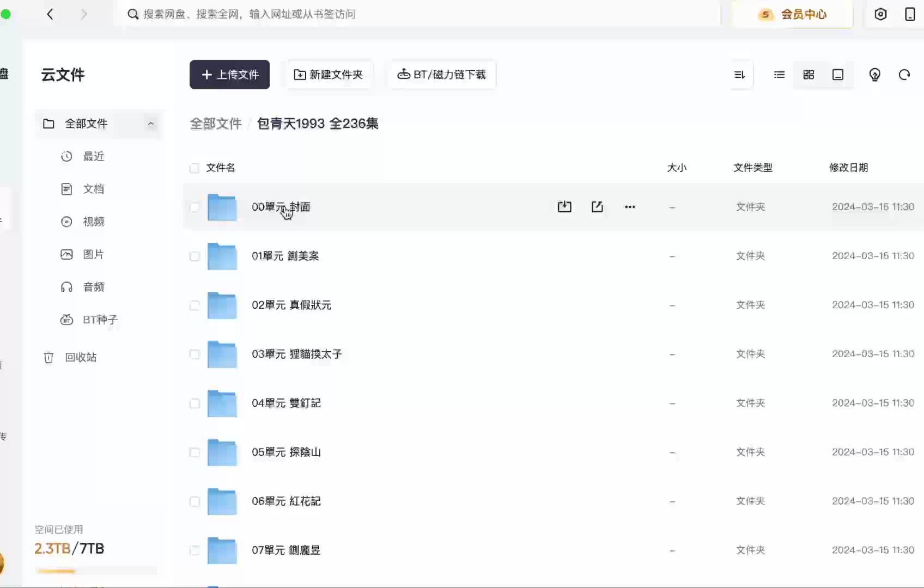Open the 03單元 狸貓換太子 folder name

pos(297,354)
